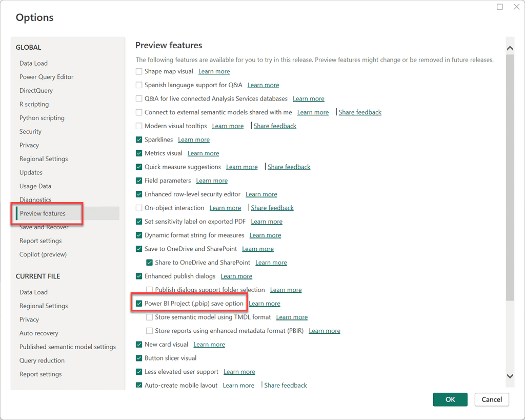Disable the Sparklines preview feature
The width and height of the screenshot is (525, 420).
(x=138, y=139)
